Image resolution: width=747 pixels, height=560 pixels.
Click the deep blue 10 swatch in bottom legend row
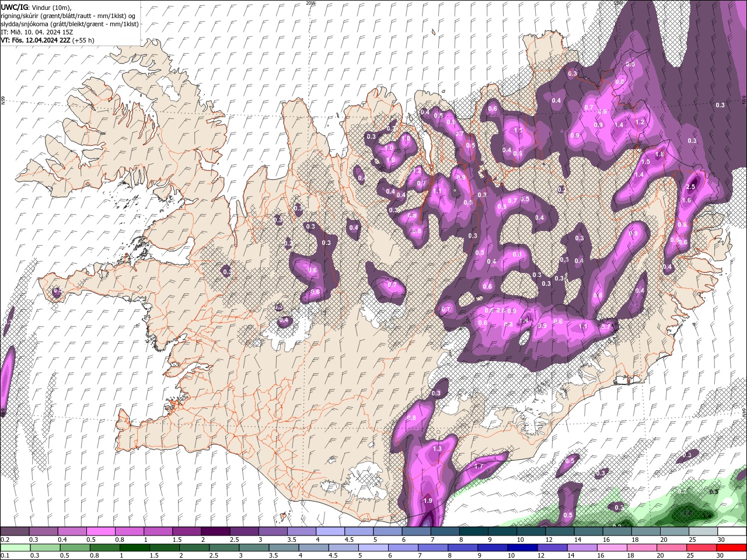pos(522,548)
